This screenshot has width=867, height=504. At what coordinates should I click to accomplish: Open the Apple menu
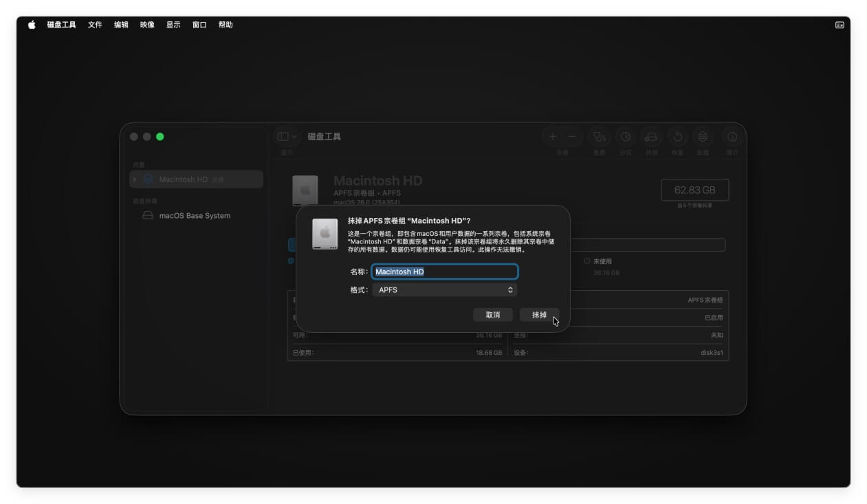tap(32, 25)
